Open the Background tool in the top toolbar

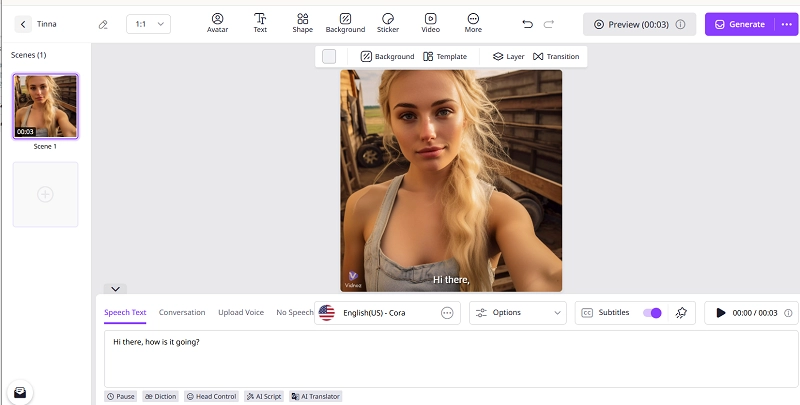pyautogui.click(x=345, y=23)
